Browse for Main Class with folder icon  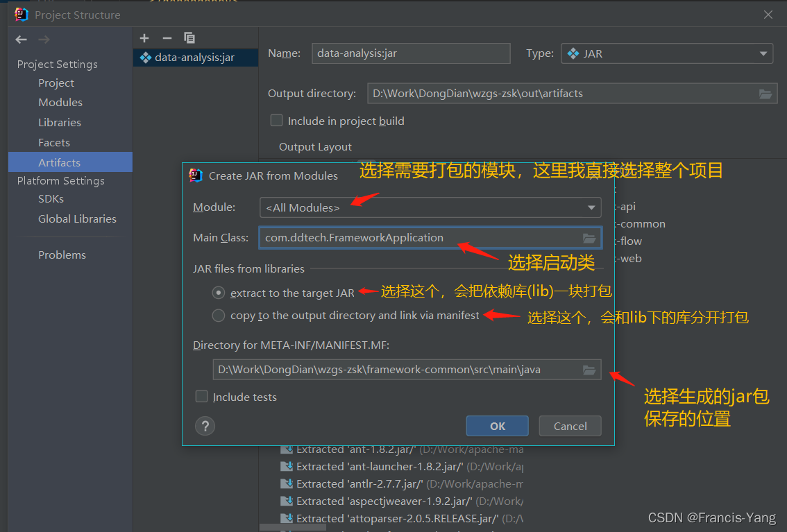589,238
